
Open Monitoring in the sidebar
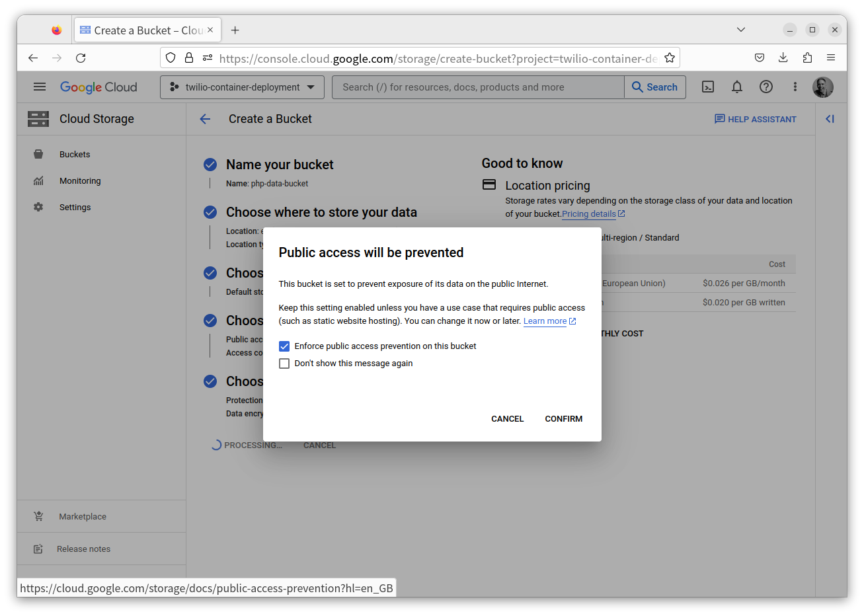[x=80, y=180]
